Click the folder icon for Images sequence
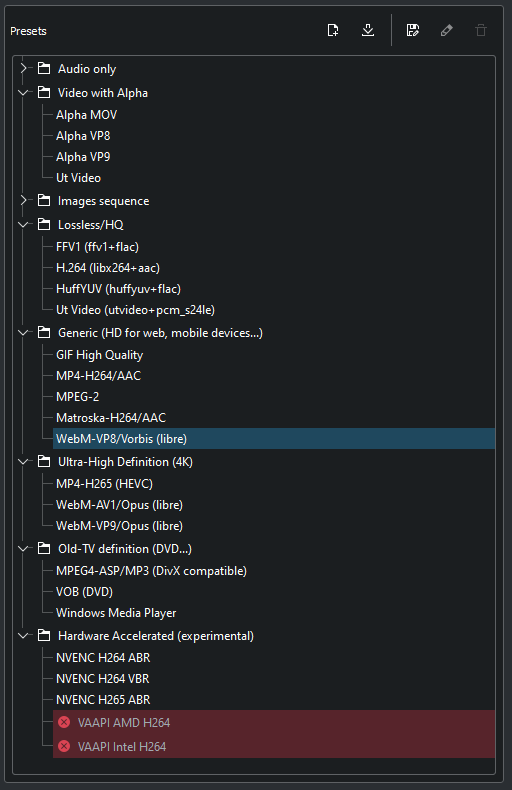This screenshot has height=790, width=512. (44, 201)
